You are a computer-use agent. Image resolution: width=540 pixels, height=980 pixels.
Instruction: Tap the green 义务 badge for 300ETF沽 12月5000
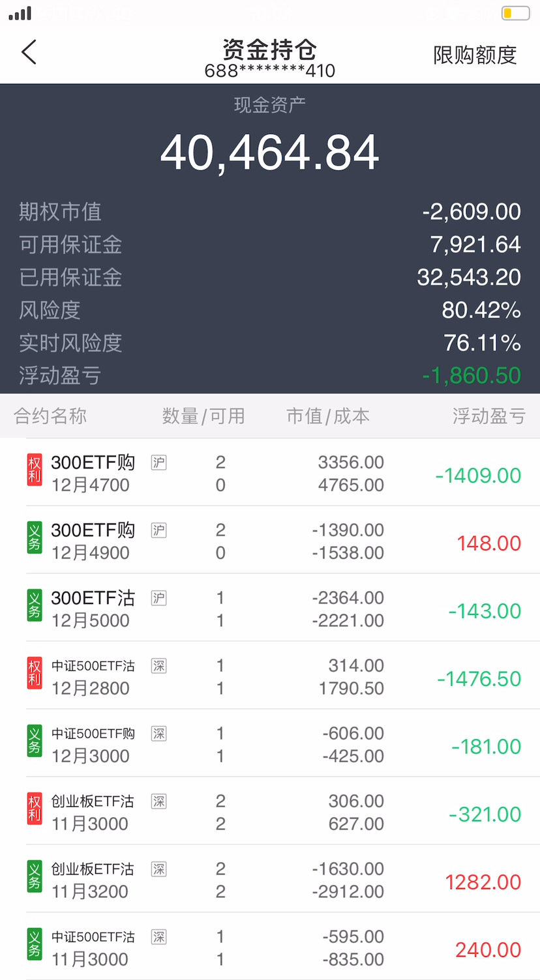(35, 606)
